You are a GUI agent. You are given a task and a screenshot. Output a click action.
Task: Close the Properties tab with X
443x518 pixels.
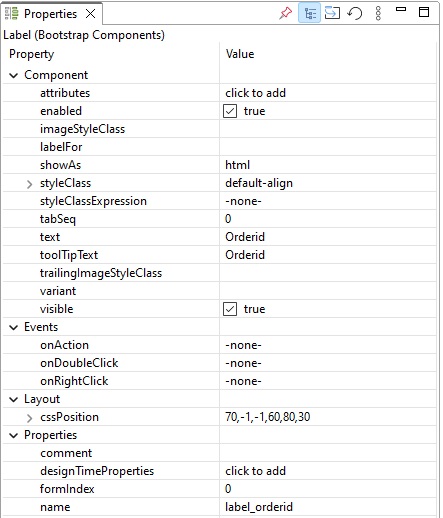(x=90, y=14)
